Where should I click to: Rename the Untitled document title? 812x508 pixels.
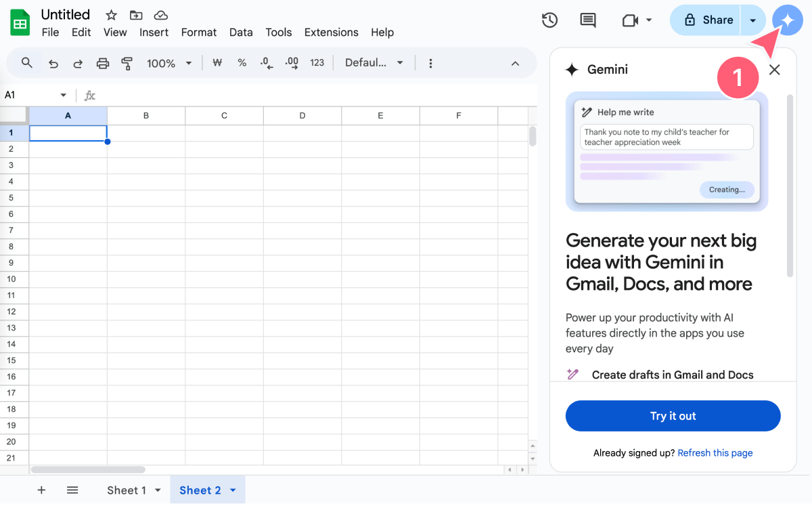[x=66, y=14]
